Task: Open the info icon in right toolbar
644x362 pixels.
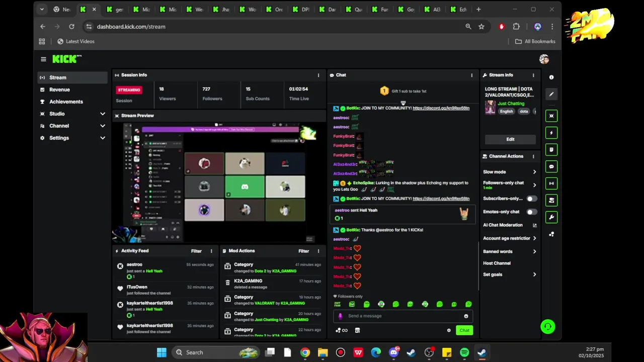Action: click(x=551, y=77)
